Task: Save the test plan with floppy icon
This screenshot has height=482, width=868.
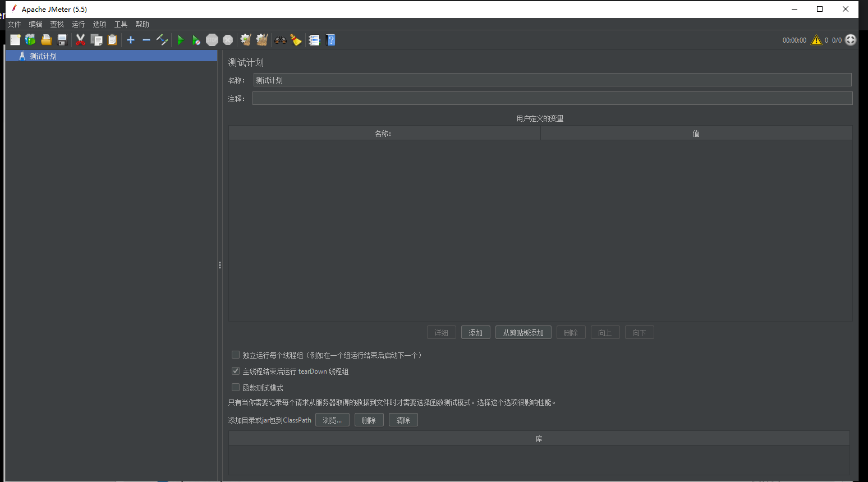Action: pos(62,40)
